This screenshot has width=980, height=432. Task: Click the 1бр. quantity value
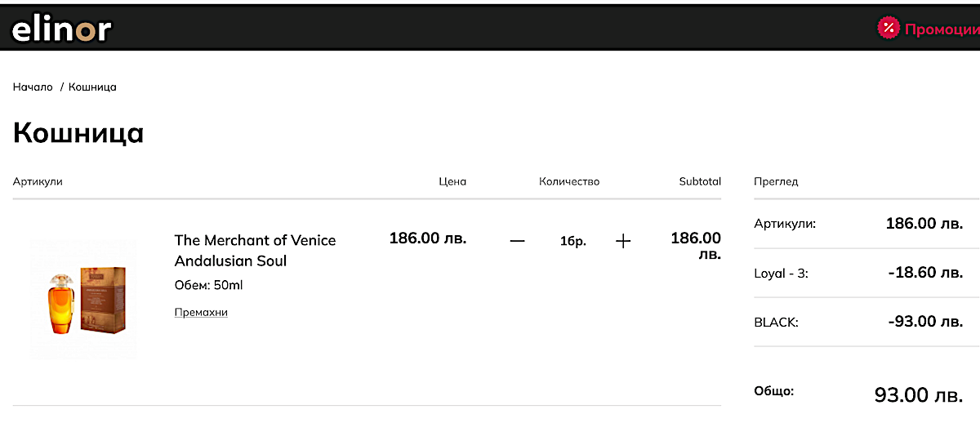click(572, 242)
